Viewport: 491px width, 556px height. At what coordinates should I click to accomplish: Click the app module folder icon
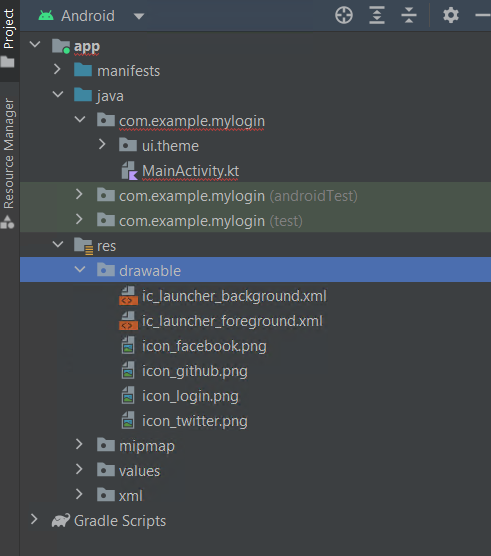(x=61, y=46)
